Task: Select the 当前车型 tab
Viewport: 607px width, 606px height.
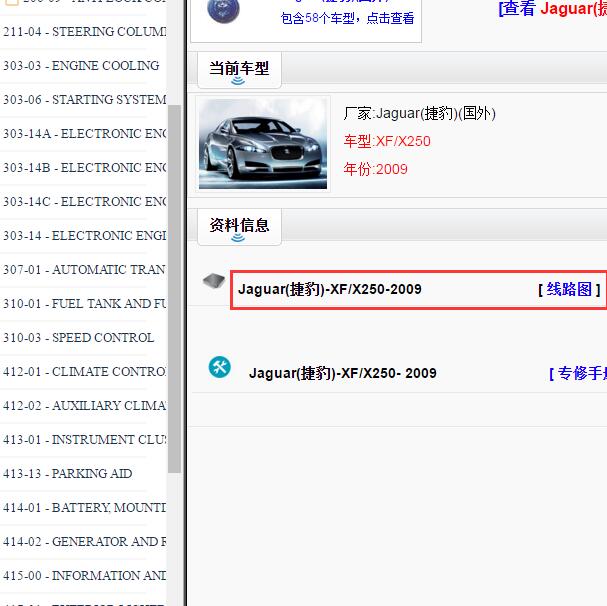Action: (x=239, y=70)
